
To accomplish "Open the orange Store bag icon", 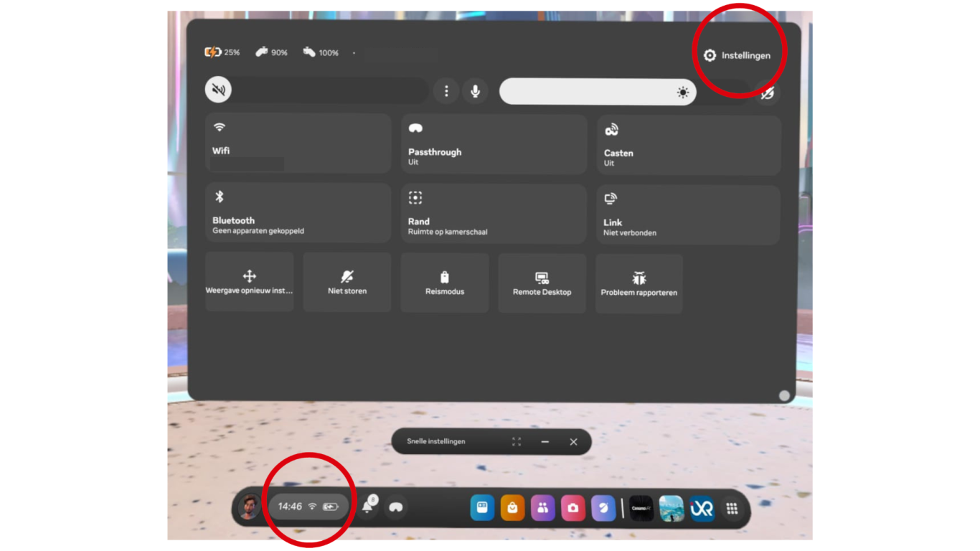I will point(512,508).
